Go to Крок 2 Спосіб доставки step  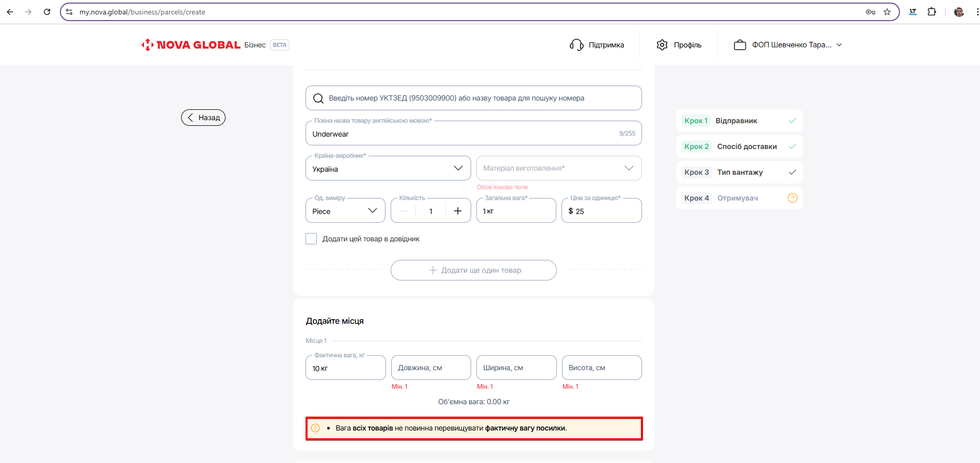click(x=738, y=146)
